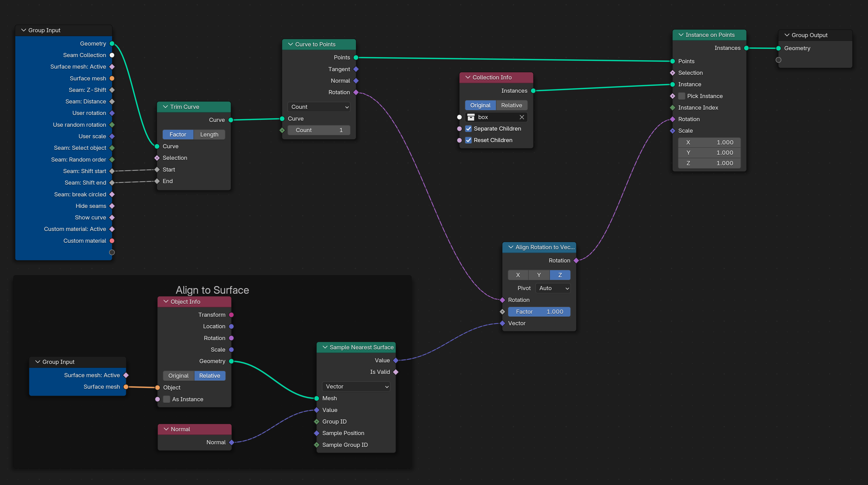Collapse the Instance on Points node
Image resolution: width=868 pixels, height=485 pixels.
[x=681, y=35]
